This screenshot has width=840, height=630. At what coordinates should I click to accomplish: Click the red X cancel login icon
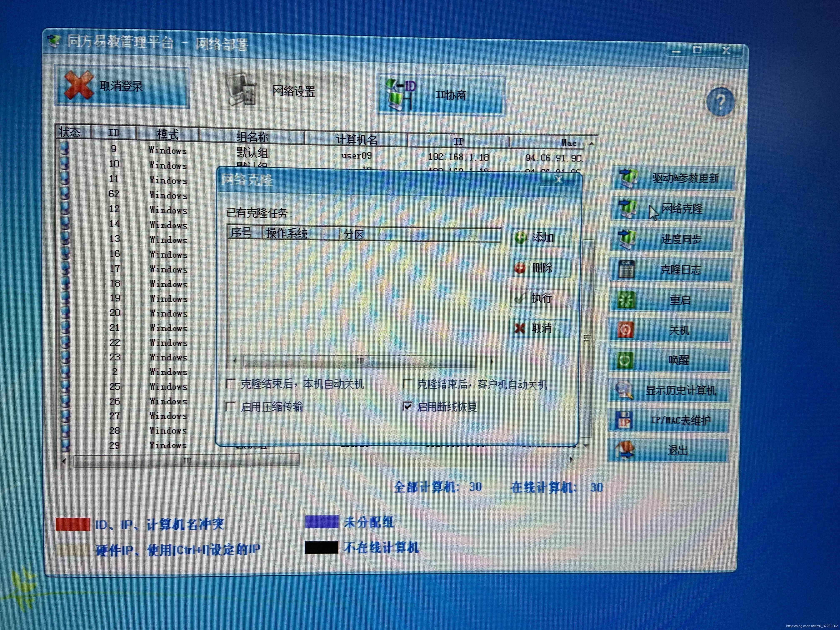(x=79, y=85)
